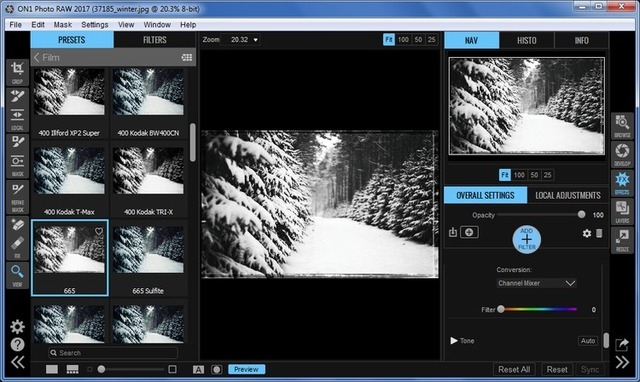
Task: Favorite the 665 preset heart icon
Action: coord(99,231)
